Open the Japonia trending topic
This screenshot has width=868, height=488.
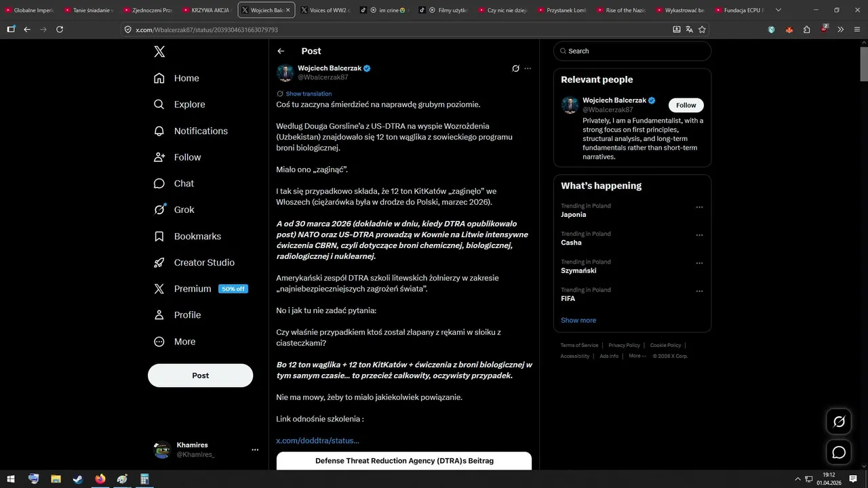pos(573,215)
